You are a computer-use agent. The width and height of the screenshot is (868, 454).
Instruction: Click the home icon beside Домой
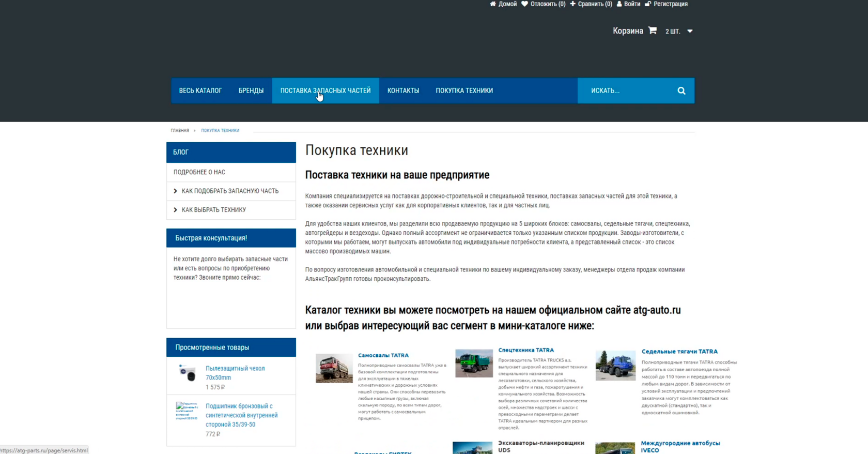pos(492,4)
